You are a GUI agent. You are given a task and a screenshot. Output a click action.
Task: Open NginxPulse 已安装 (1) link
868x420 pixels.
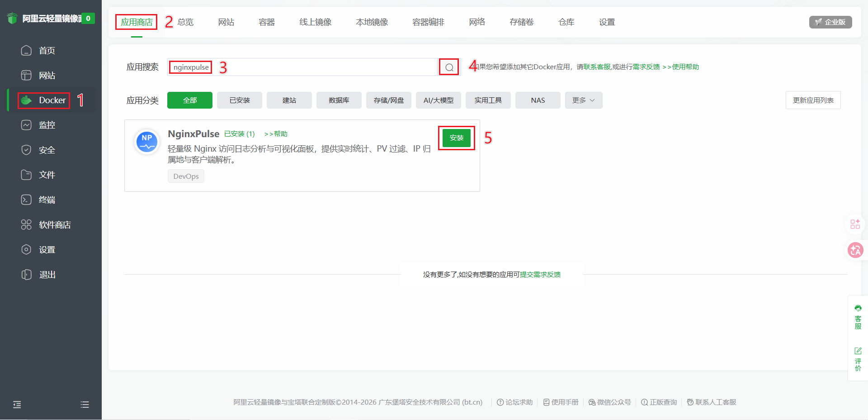pyautogui.click(x=240, y=134)
